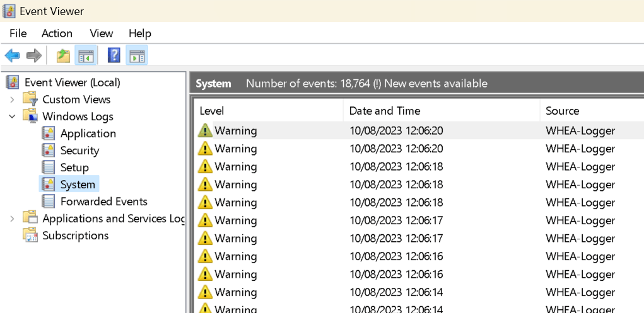Select the second 12:06:20 Warning row
644x313 pixels.
419,149
